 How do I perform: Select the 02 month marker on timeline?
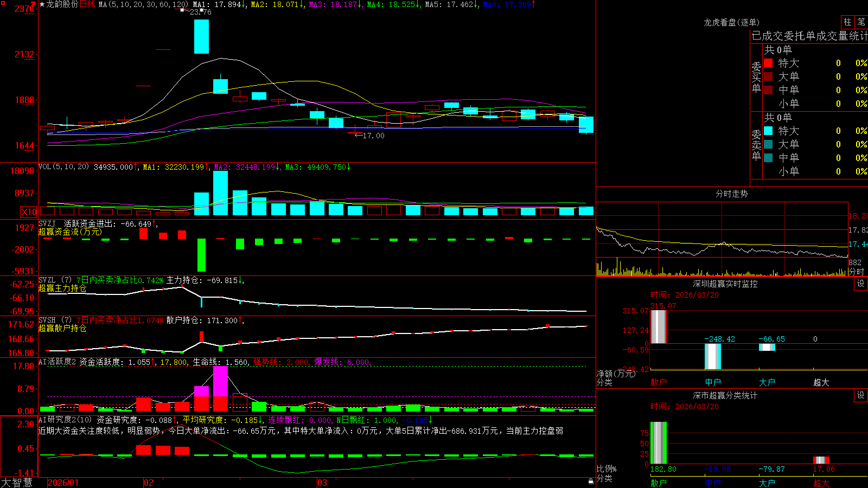point(148,483)
